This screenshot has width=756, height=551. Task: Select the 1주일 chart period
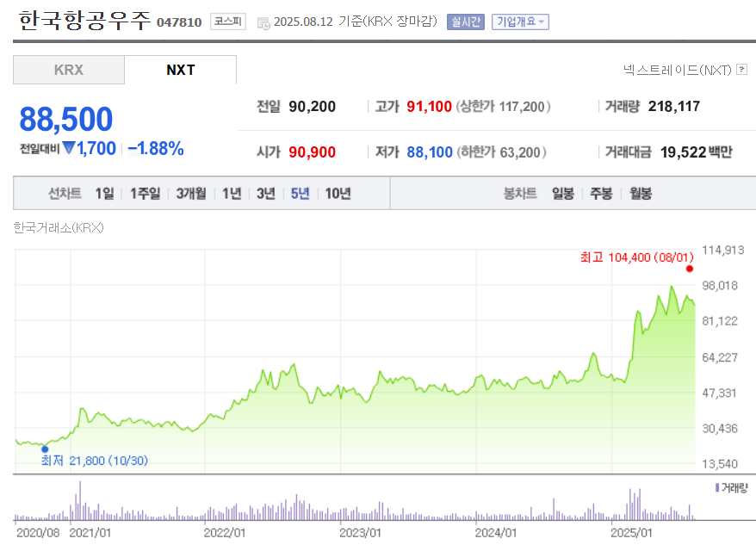click(x=143, y=193)
